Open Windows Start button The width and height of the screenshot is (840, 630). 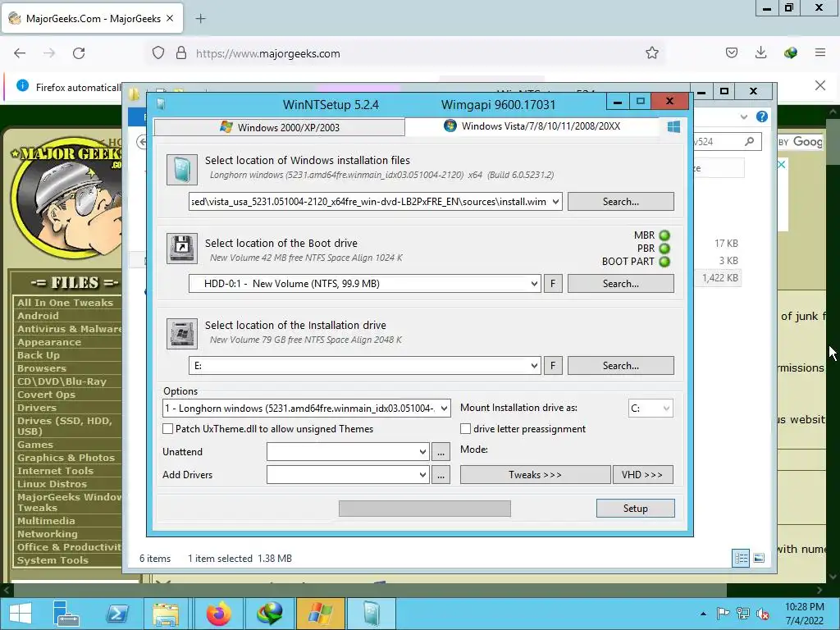click(x=21, y=613)
